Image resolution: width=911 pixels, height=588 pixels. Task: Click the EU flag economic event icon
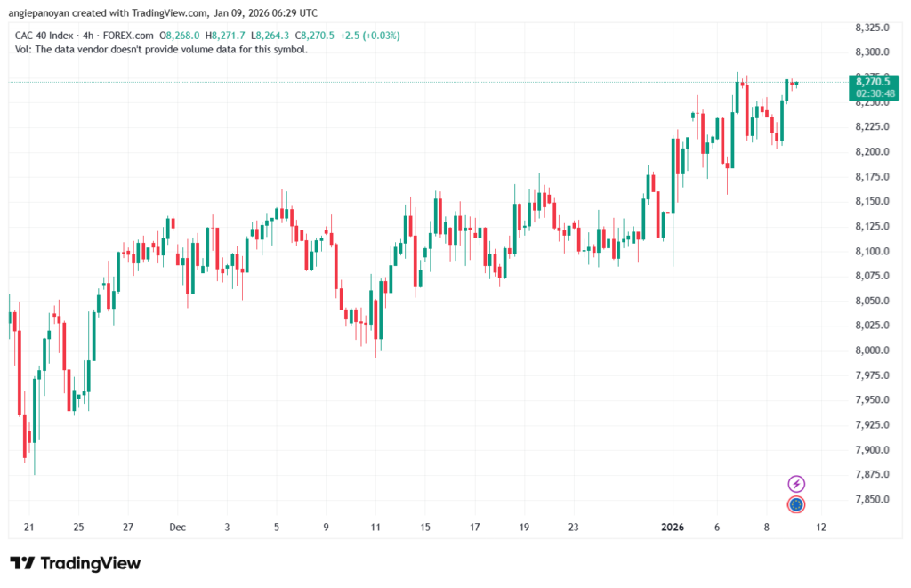point(796,504)
